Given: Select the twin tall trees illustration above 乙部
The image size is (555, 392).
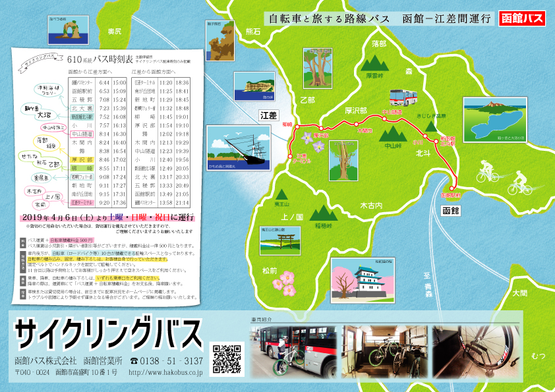Looking at the screenshot, I should tap(318, 69).
